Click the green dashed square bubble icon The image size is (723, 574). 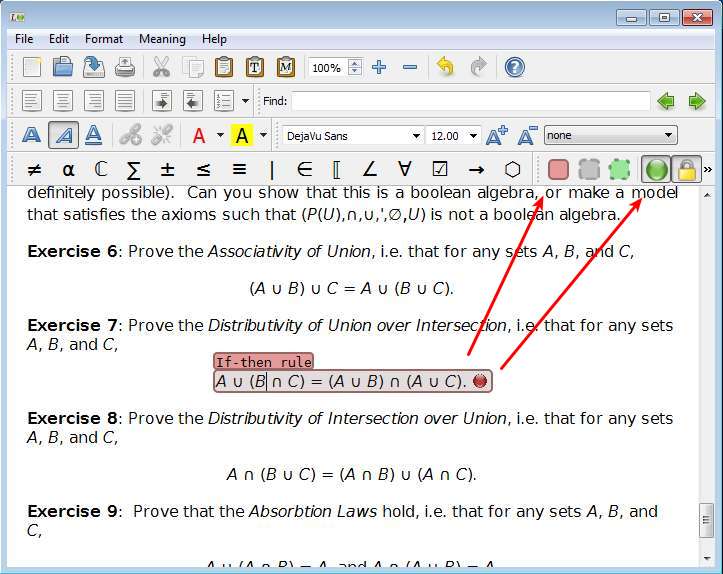coord(619,170)
